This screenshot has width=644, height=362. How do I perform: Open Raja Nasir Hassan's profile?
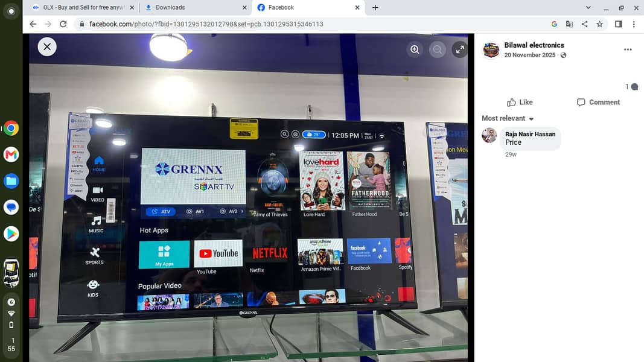[x=530, y=134]
